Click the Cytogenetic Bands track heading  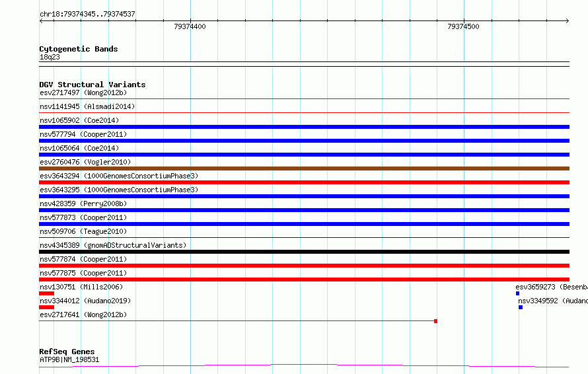[x=79, y=49]
